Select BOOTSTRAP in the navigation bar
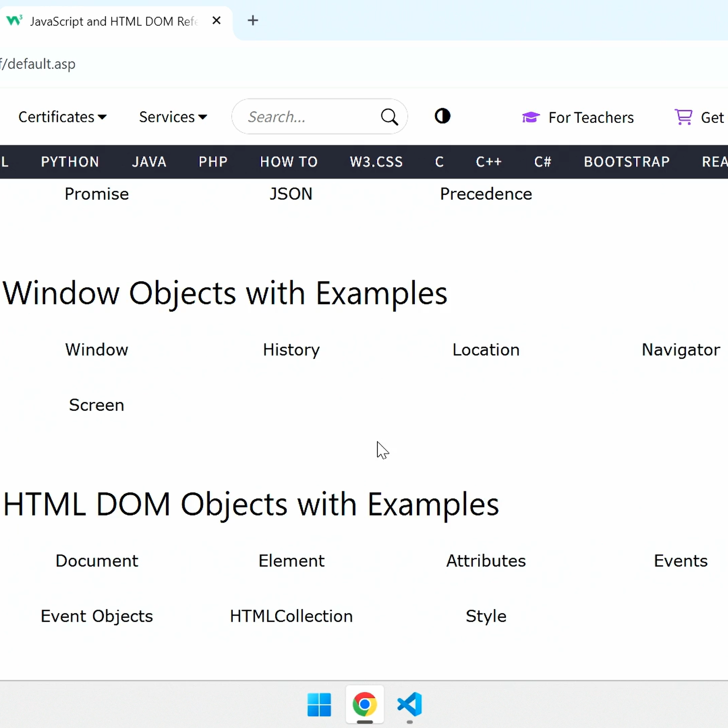728x728 pixels. click(x=626, y=162)
